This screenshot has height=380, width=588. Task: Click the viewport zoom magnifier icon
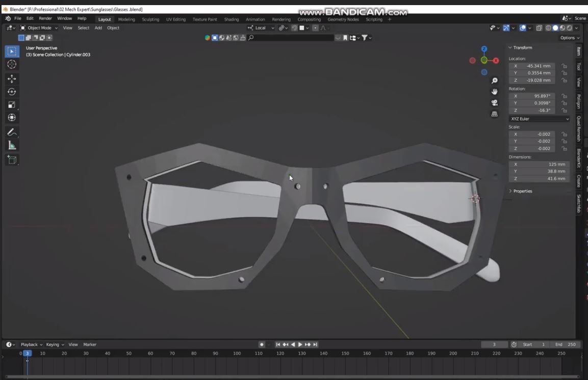495,81
